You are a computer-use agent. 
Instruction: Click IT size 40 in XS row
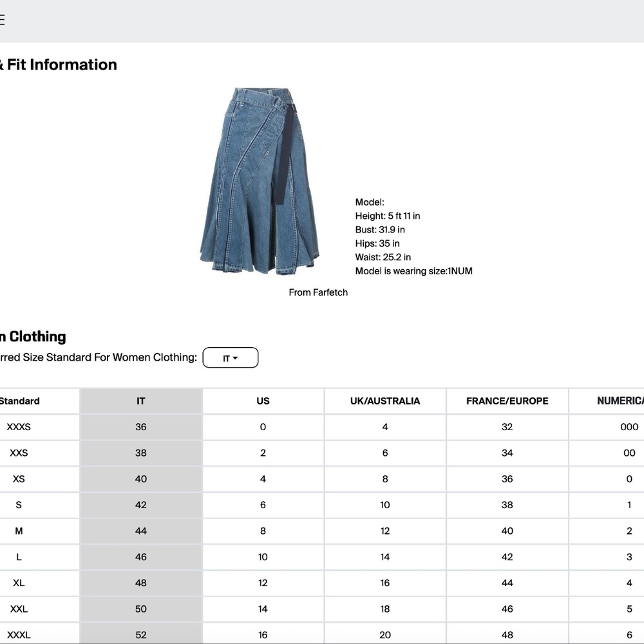tap(141, 479)
